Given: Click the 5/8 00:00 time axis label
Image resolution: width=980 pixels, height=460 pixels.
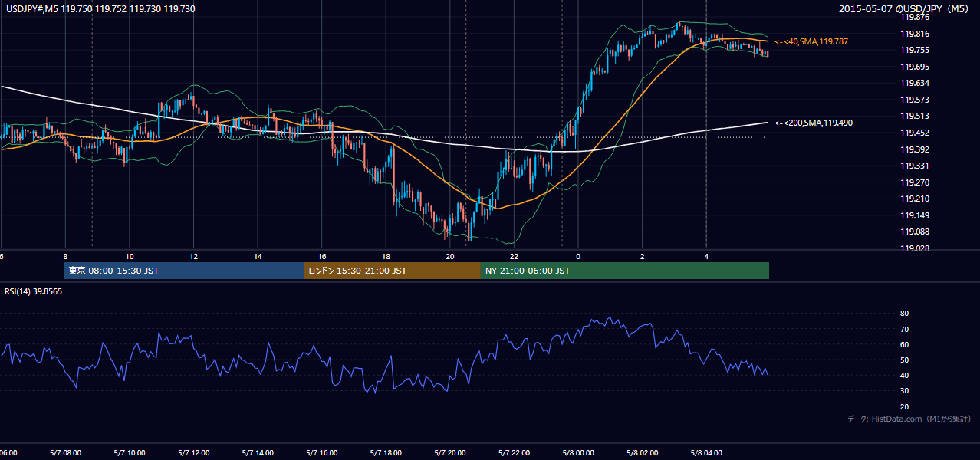Looking at the screenshot, I should coord(578,453).
